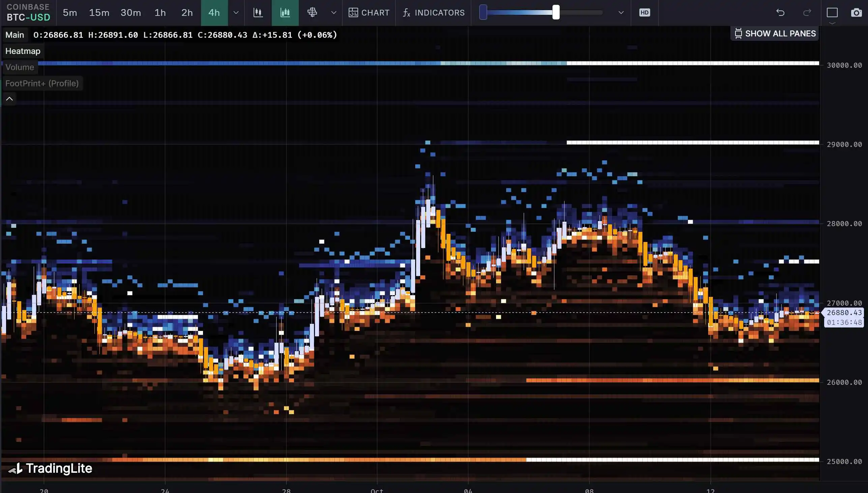The image size is (868, 493).
Task: Take a screenshot with the camera icon
Action: coord(856,13)
